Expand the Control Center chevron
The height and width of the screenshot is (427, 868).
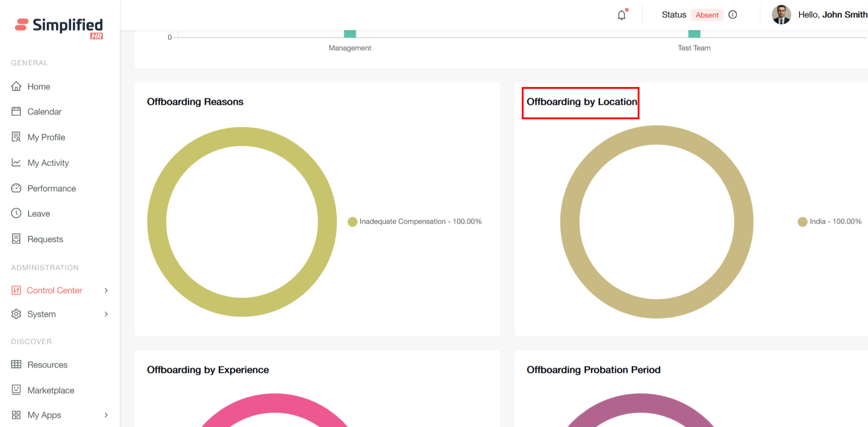(x=106, y=290)
